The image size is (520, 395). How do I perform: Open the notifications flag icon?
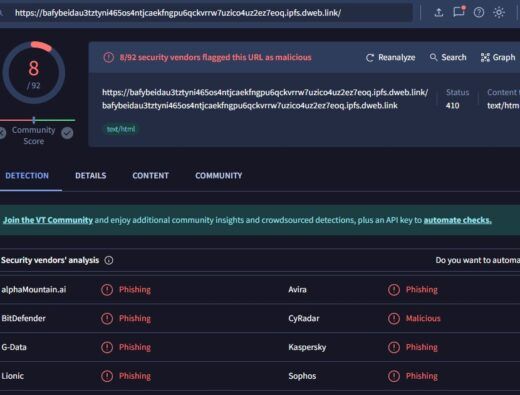(x=459, y=12)
